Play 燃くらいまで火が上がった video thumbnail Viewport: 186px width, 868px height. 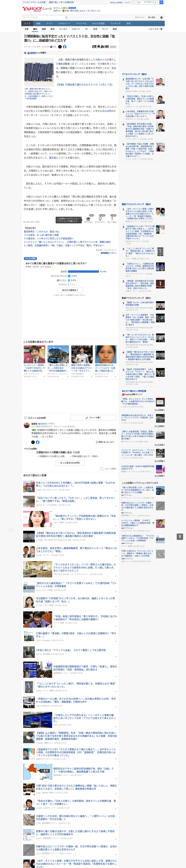(x=160, y=338)
